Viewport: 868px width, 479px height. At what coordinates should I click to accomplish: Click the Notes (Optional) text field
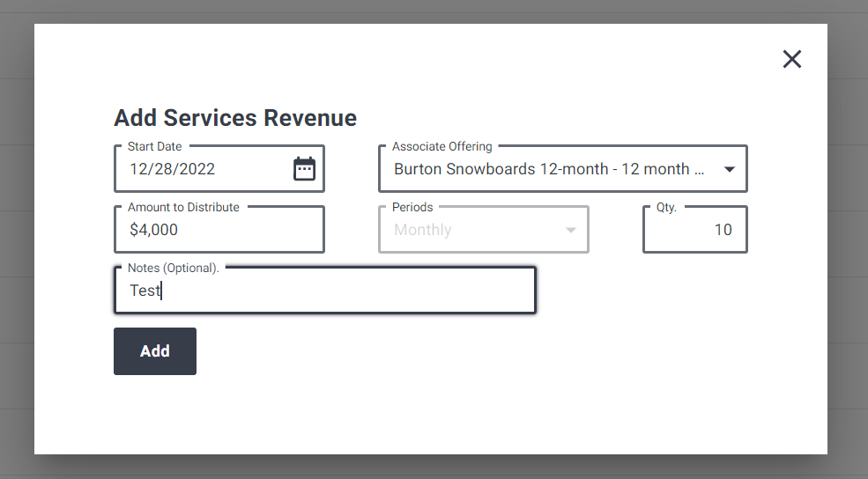point(325,291)
